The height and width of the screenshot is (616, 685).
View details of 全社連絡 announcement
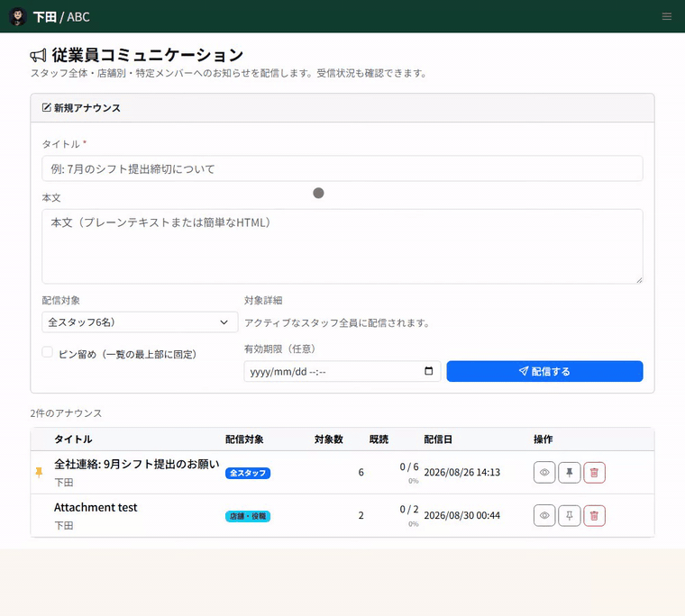[544, 473]
